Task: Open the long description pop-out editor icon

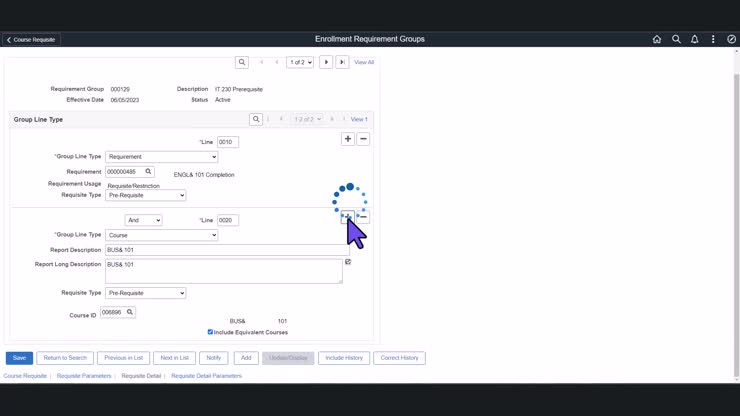Action: (348, 262)
